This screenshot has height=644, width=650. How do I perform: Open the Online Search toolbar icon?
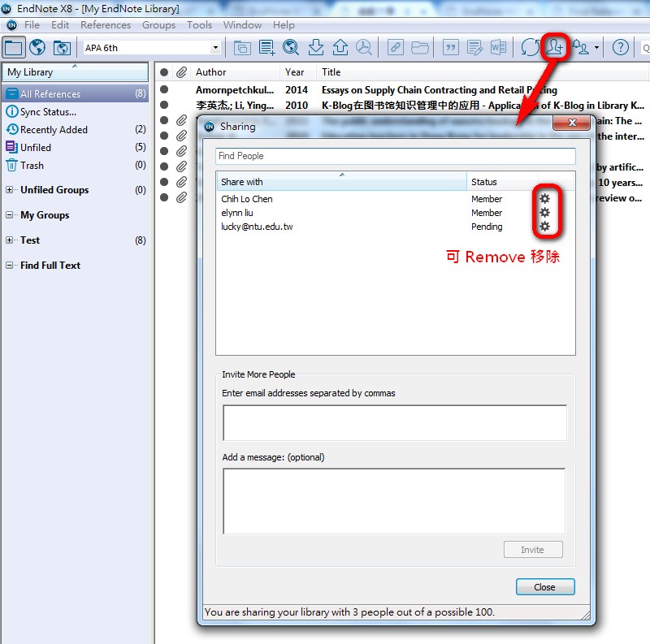291,48
